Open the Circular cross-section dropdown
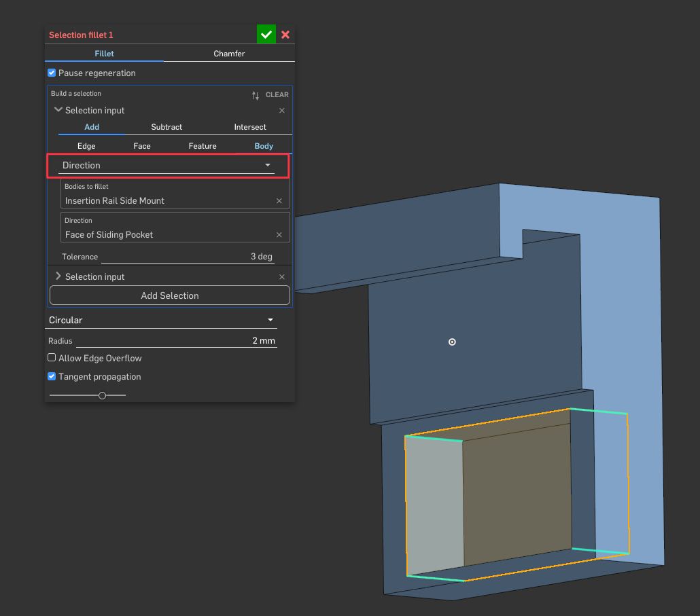 (162, 320)
